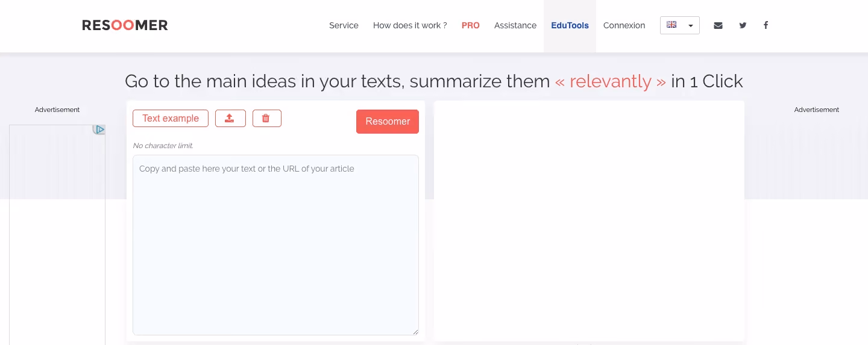Open the Facebook icon link
Image resolution: width=868 pixels, height=345 pixels.
click(x=766, y=25)
